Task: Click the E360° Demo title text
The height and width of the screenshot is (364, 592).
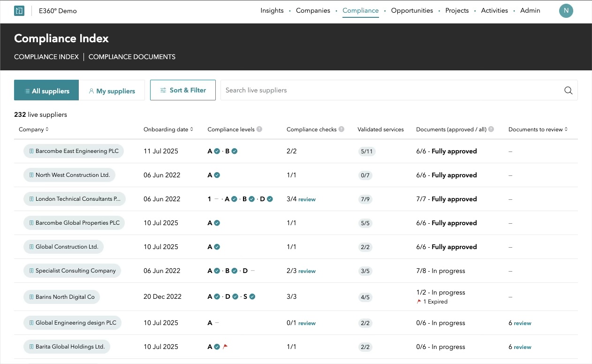Action: 58,11
